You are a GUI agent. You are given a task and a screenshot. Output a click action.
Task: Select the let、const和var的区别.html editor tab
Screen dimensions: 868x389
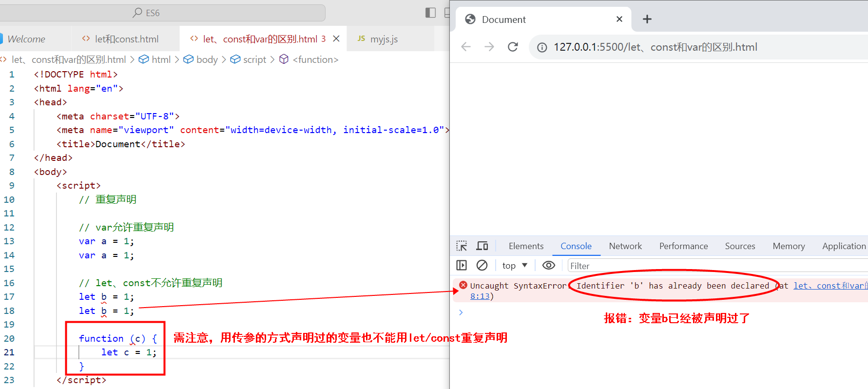click(260, 39)
